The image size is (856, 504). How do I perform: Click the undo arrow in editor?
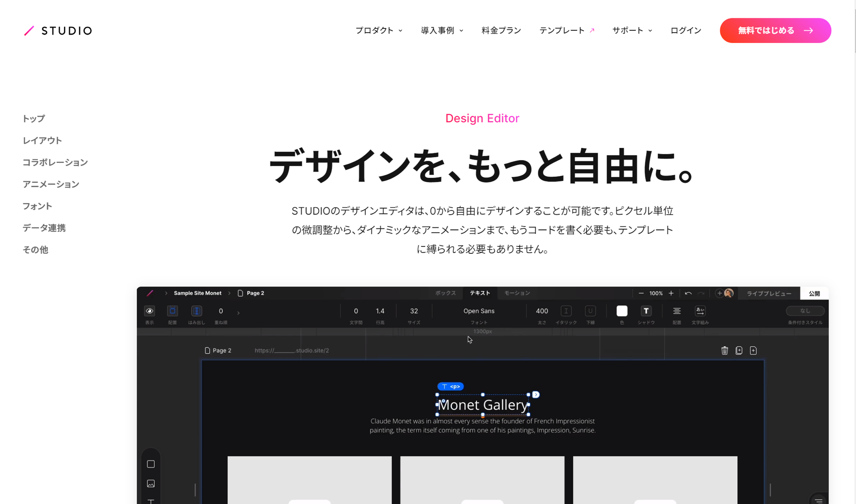tap(688, 294)
